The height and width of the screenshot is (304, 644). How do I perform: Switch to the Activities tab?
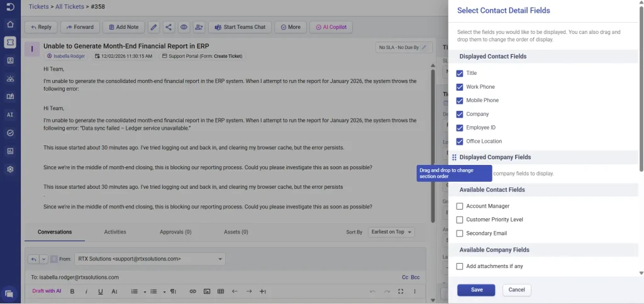point(115,232)
